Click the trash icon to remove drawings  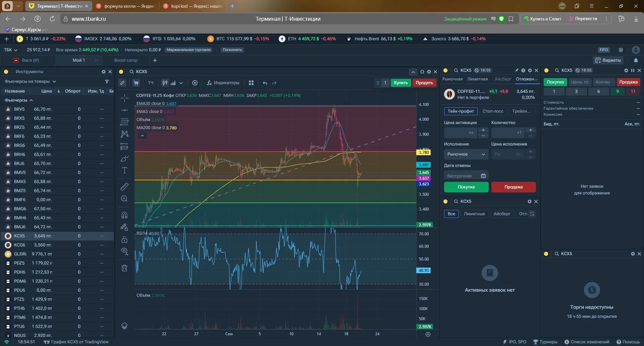coord(124,268)
